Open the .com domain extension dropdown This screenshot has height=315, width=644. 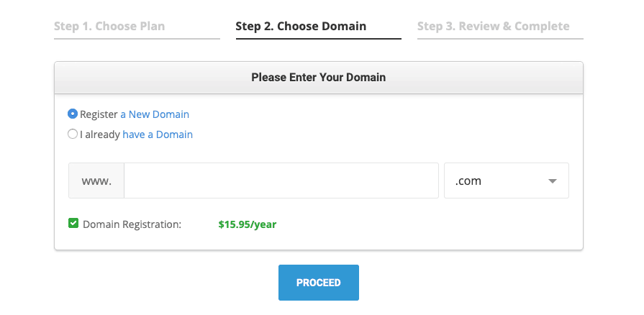point(506,181)
